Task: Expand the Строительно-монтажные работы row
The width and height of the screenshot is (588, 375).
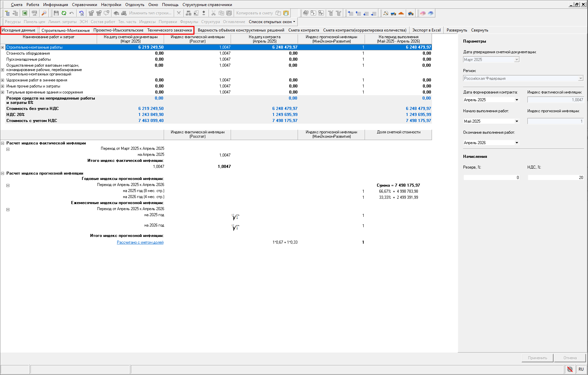Action: 3,47
